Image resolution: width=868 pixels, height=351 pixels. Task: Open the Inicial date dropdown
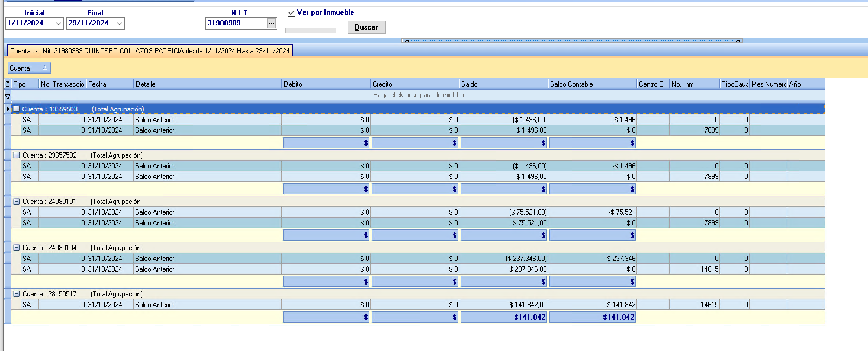coord(58,23)
